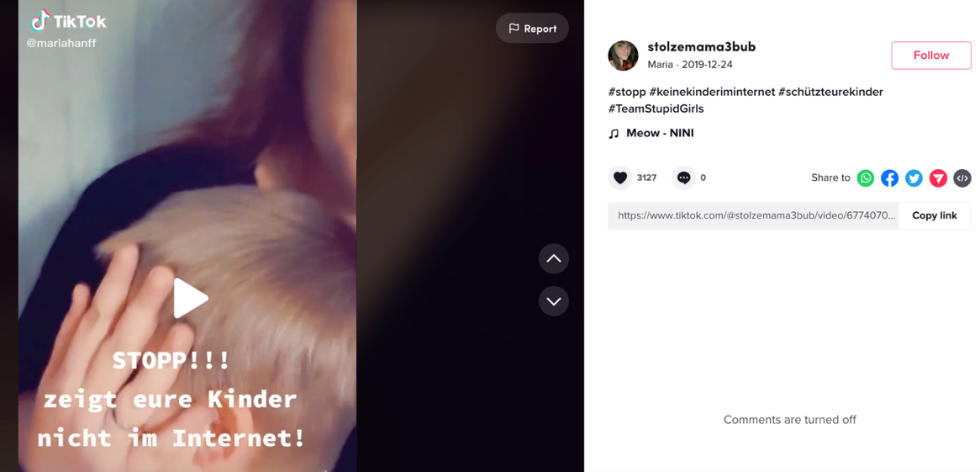This screenshot has width=980, height=472.
Task: Open comments via speech bubble icon
Action: 684,178
